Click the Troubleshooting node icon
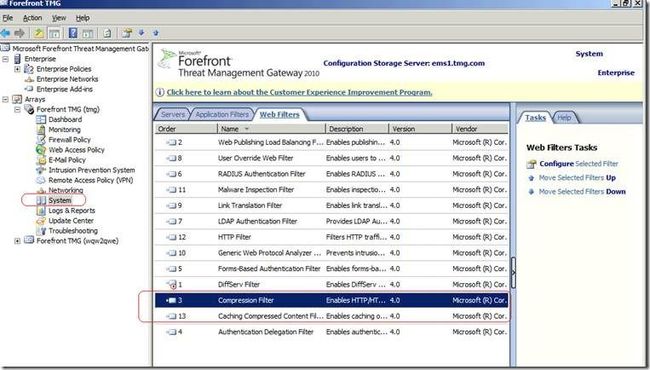650x370 pixels. [41, 231]
